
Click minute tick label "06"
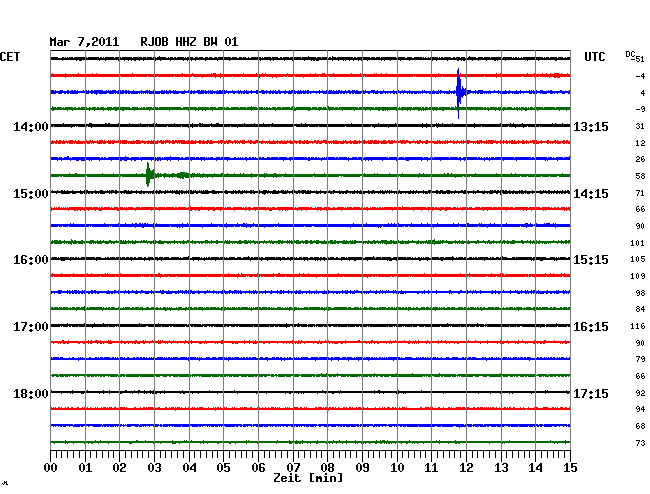click(x=258, y=468)
